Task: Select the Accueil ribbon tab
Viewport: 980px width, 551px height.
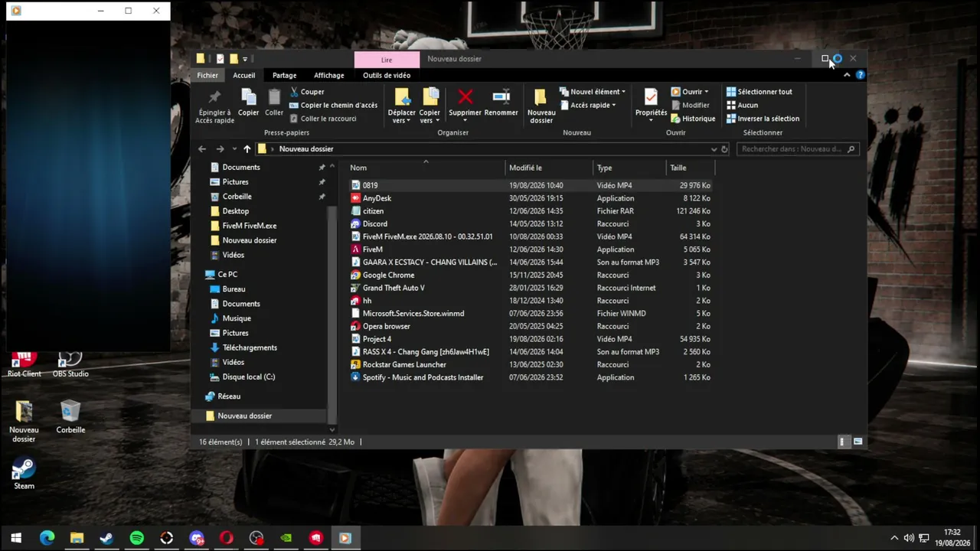Action: click(244, 75)
